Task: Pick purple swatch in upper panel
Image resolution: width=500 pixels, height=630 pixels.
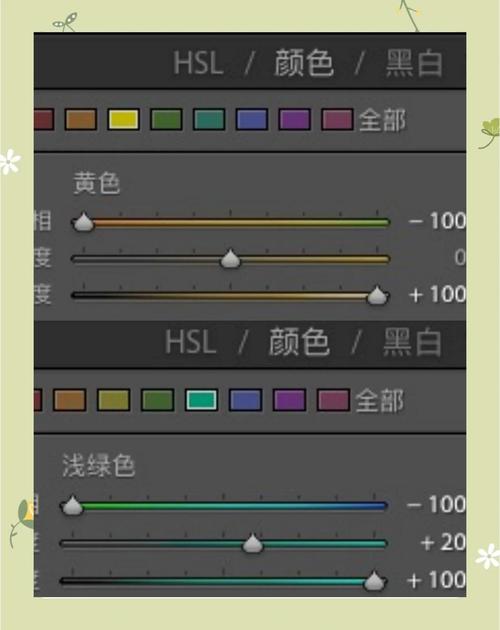Action: [295, 119]
